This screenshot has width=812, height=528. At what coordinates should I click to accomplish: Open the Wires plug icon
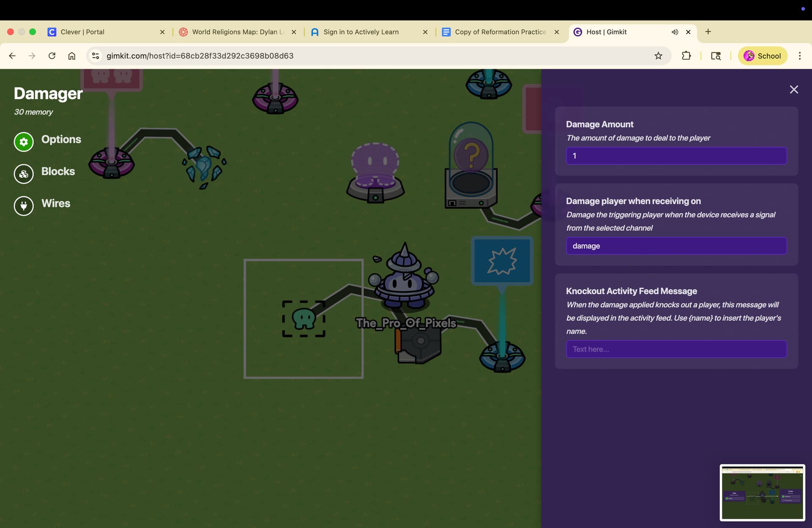point(24,206)
